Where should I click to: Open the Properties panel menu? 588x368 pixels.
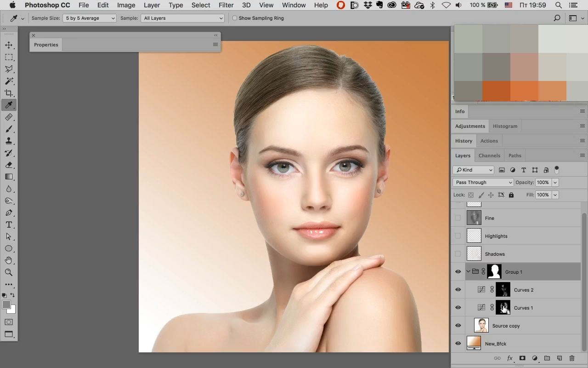pos(215,45)
